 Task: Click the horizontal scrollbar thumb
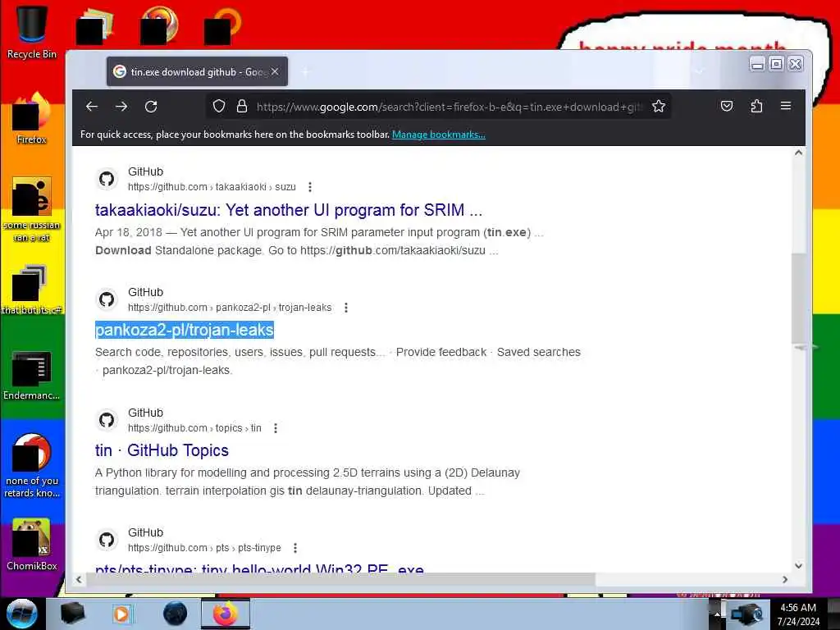pos(340,580)
